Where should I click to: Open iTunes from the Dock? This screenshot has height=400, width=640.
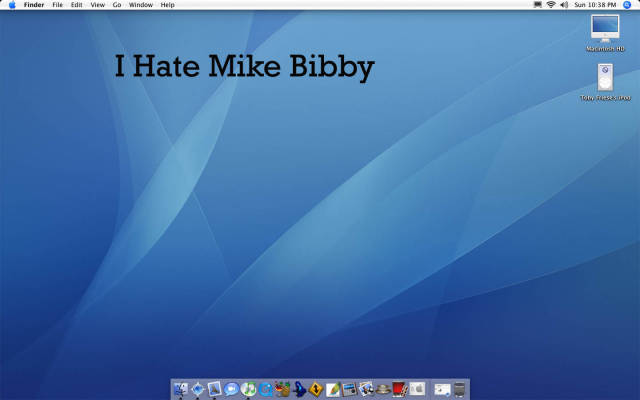coord(248,389)
